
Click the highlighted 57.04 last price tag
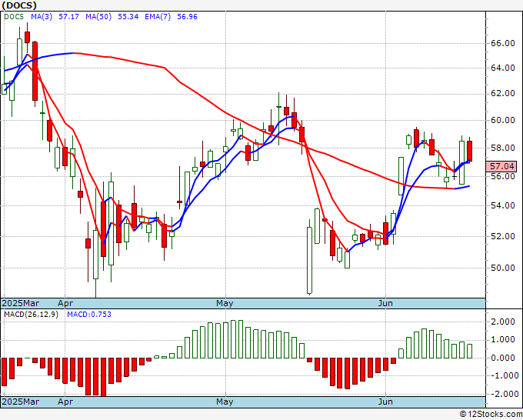(501, 166)
